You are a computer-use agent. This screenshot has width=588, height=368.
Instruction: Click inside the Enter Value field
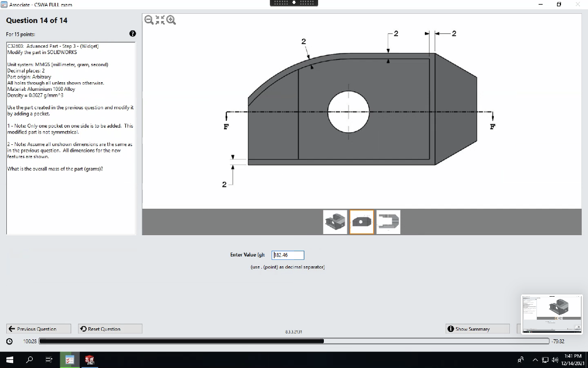click(x=287, y=255)
